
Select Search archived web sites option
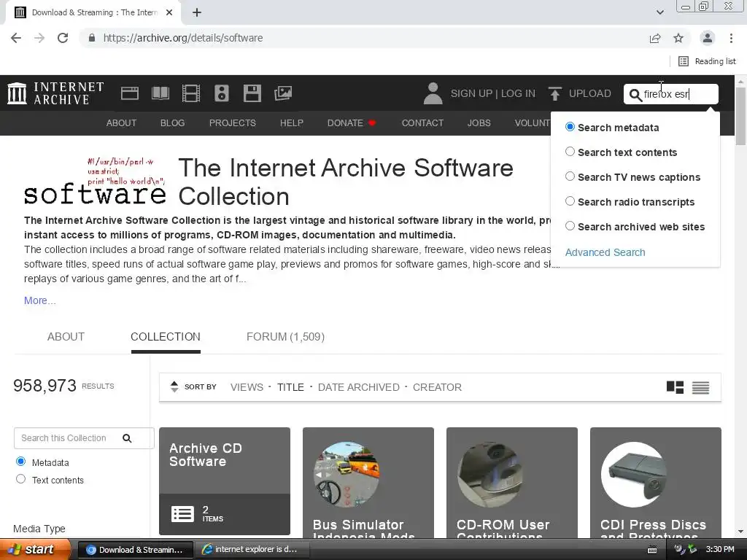(x=570, y=226)
